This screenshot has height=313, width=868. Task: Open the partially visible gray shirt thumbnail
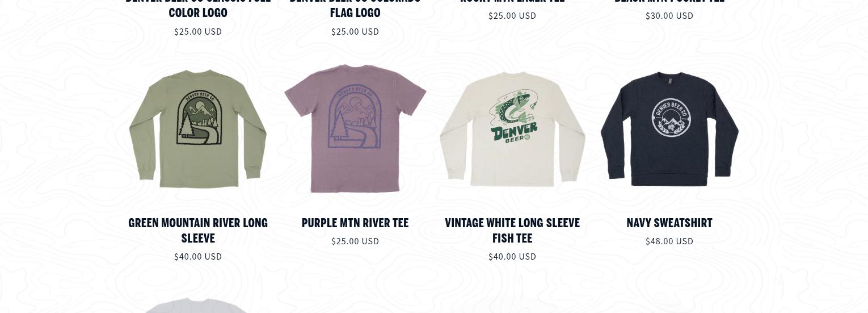click(x=198, y=305)
